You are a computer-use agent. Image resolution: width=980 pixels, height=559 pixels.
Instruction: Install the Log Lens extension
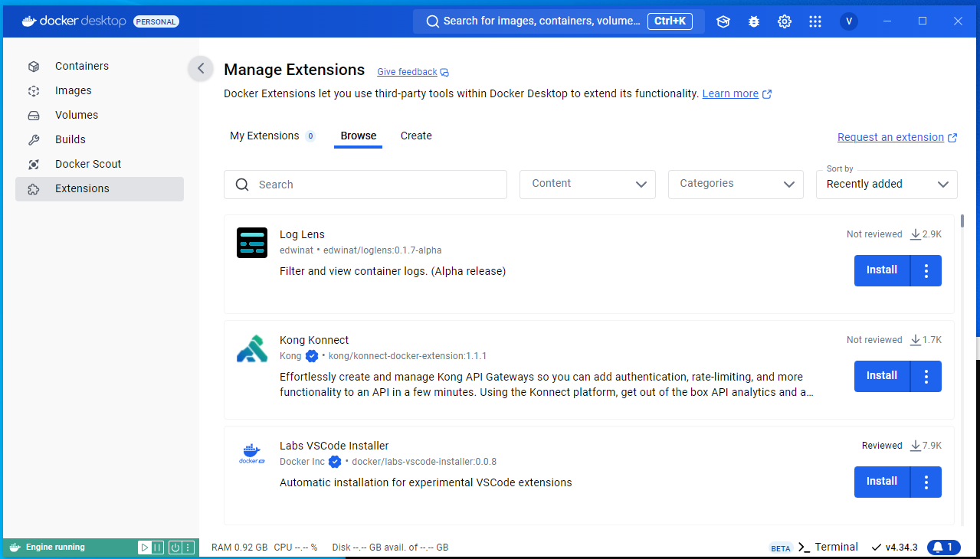tap(882, 270)
